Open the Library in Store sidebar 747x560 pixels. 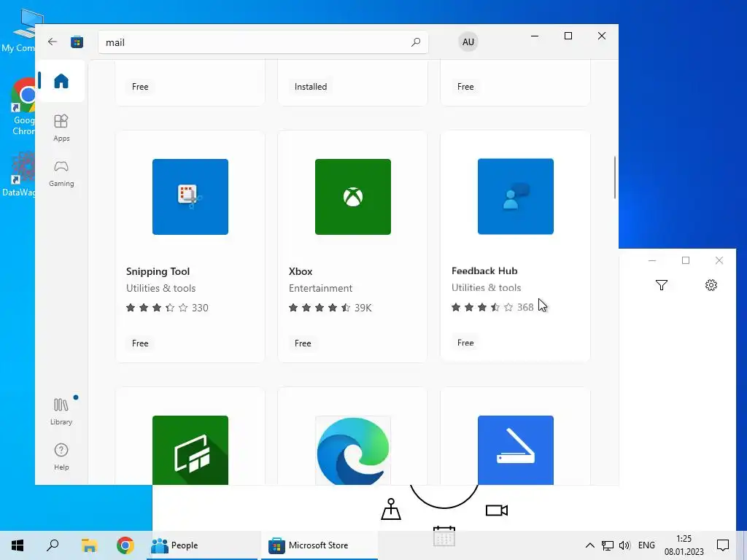(x=61, y=411)
